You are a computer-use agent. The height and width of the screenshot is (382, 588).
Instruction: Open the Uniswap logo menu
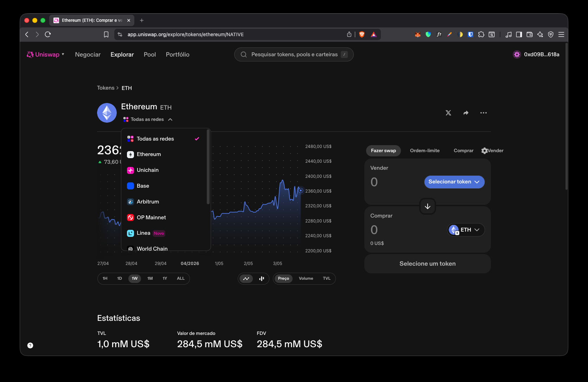point(46,54)
